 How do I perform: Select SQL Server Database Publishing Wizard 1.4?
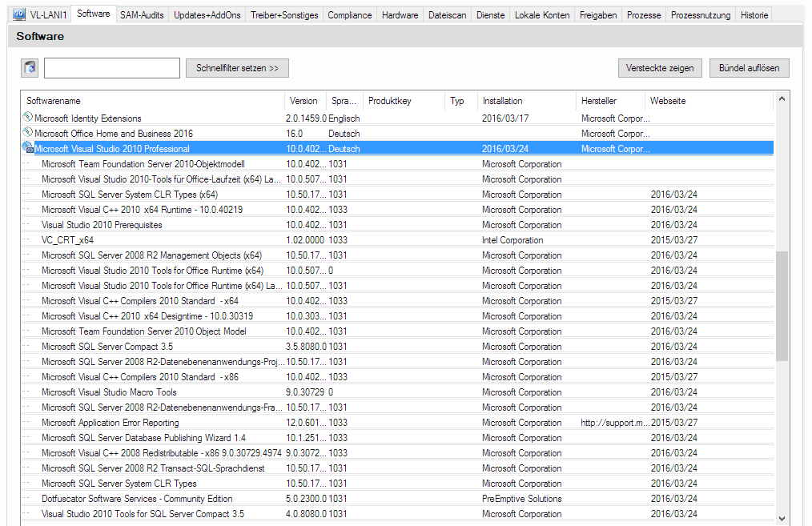(x=398, y=437)
